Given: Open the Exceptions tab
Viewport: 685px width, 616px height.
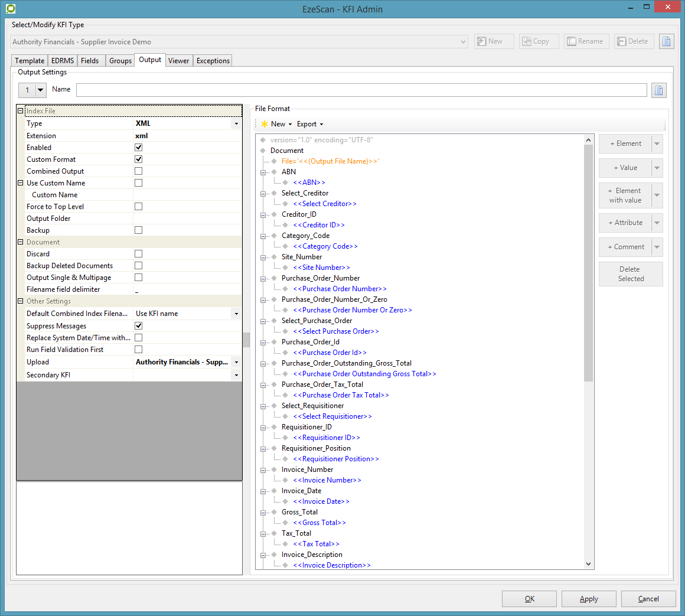Looking at the screenshot, I should tap(213, 61).
